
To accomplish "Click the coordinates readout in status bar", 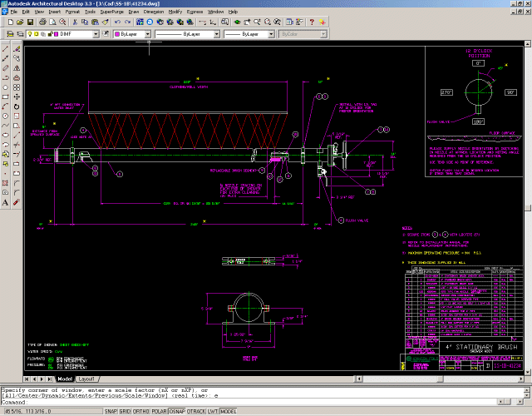I will (x=52, y=411).
